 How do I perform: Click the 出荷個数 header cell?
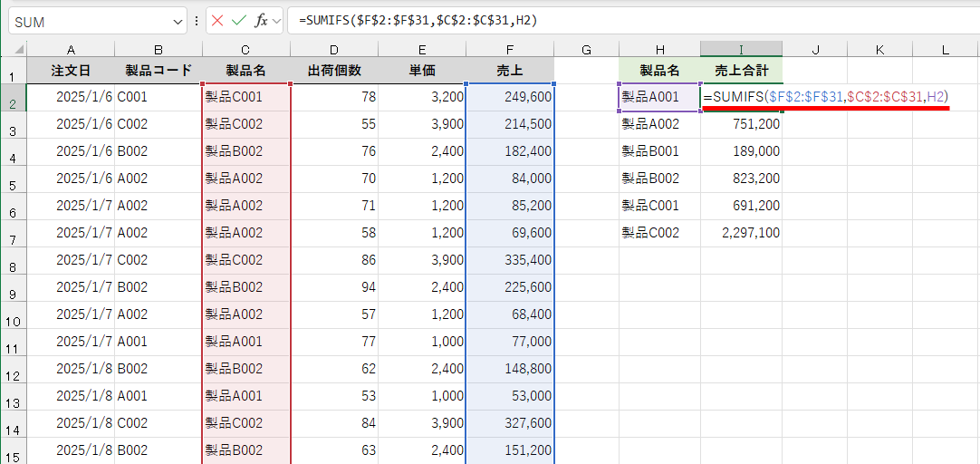click(334, 71)
